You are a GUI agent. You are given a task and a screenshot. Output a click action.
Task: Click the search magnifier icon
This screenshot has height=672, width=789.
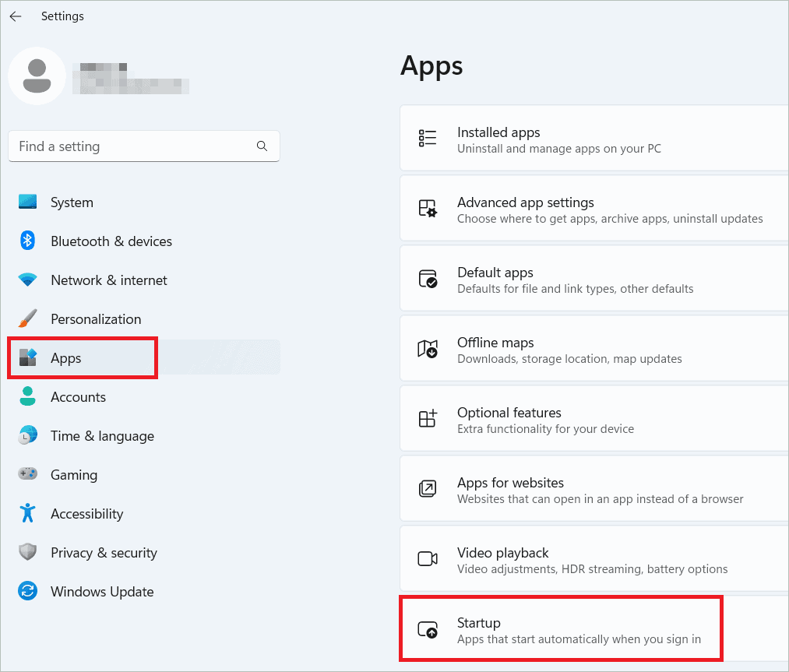[x=262, y=146]
